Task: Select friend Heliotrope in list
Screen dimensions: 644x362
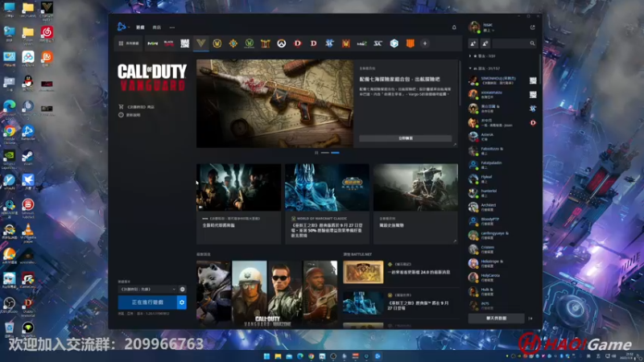Action: point(502,263)
